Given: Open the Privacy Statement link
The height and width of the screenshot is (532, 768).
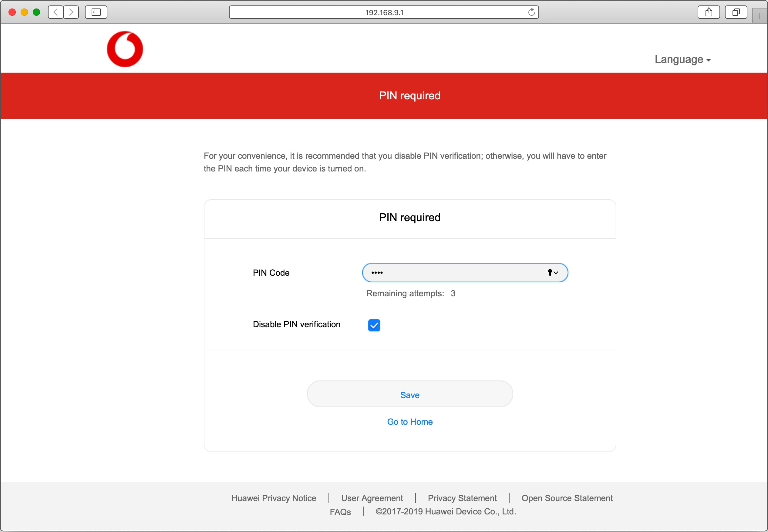Looking at the screenshot, I should [x=462, y=498].
